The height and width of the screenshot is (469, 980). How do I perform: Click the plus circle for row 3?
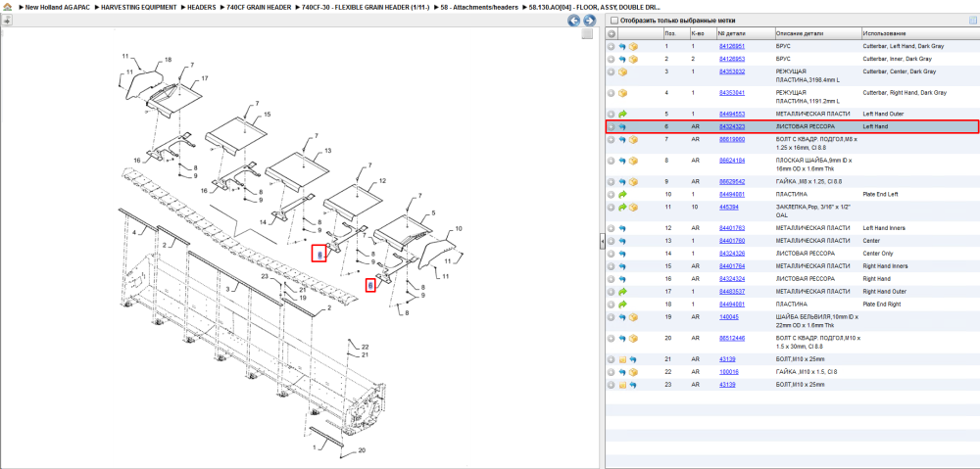pyautogui.click(x=612, y=71)
